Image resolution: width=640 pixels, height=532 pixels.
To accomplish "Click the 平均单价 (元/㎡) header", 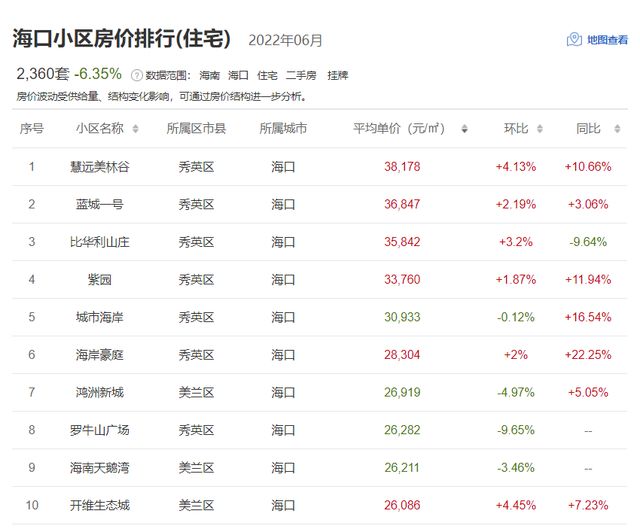I will (399, 129).
